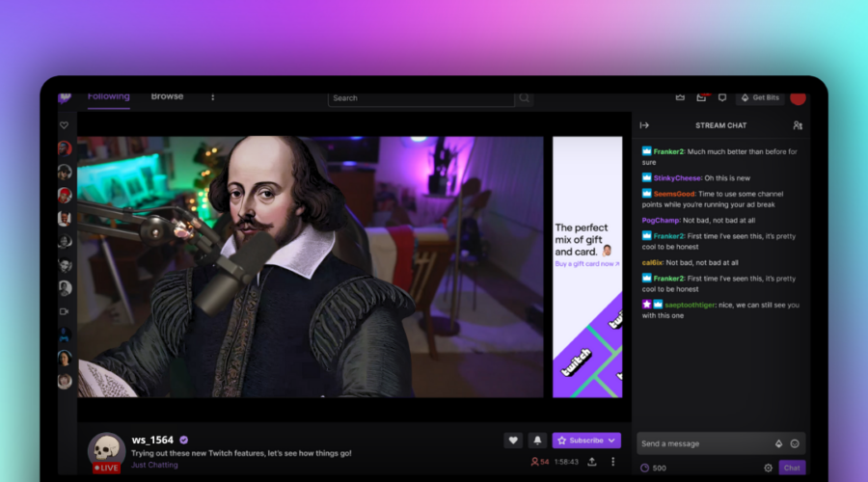Open the Subscribe dropdown button
The image size is (868, 482).
[x=586, y=441]
